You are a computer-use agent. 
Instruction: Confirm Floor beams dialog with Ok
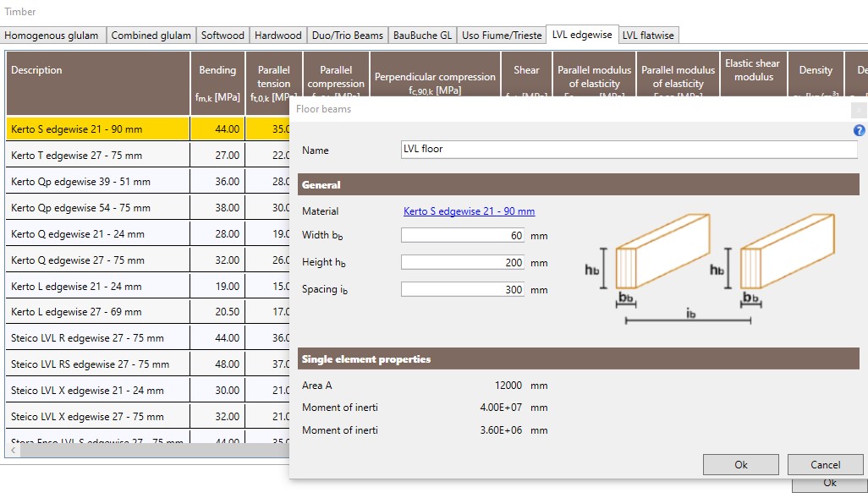pyautogui.click(x=741, y=465)
